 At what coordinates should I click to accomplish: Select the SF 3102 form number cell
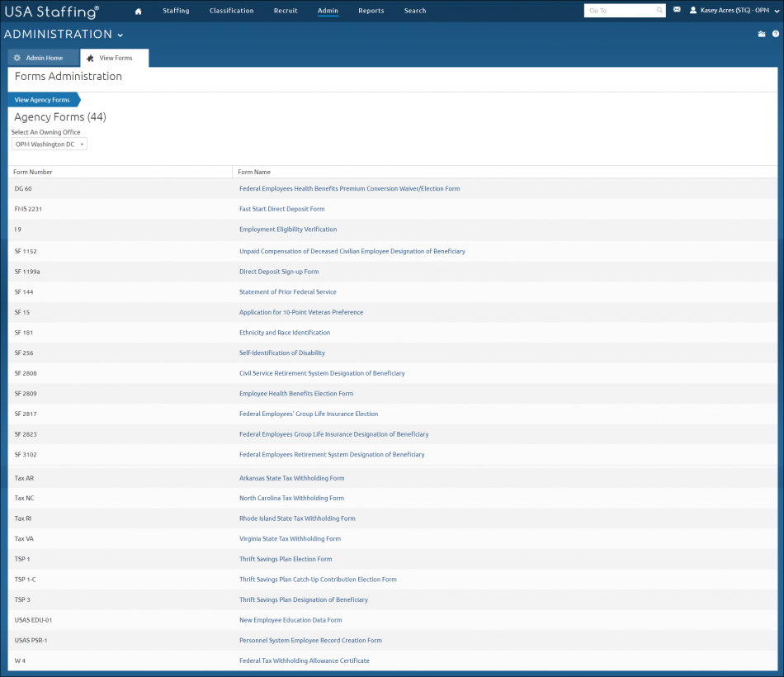pos(26,455)
